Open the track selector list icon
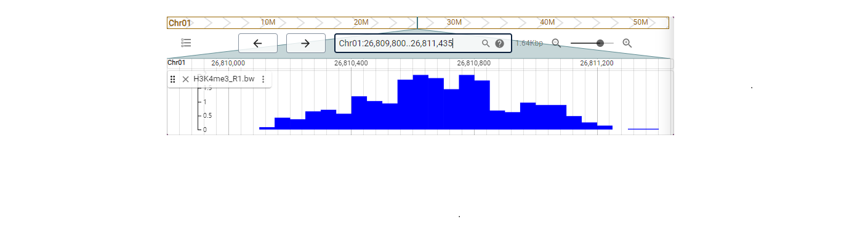Viewport: 868px width, 227px height. coord(186,43)
